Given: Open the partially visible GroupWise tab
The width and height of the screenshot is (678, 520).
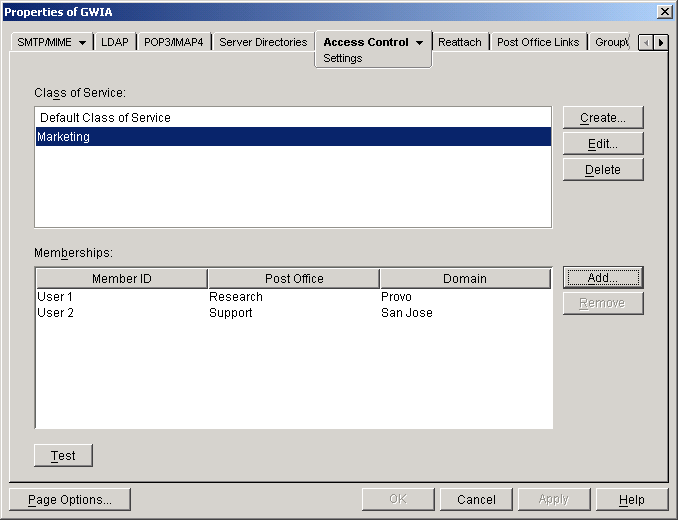Looking at the screenshot, I should (x=611, y=42).
